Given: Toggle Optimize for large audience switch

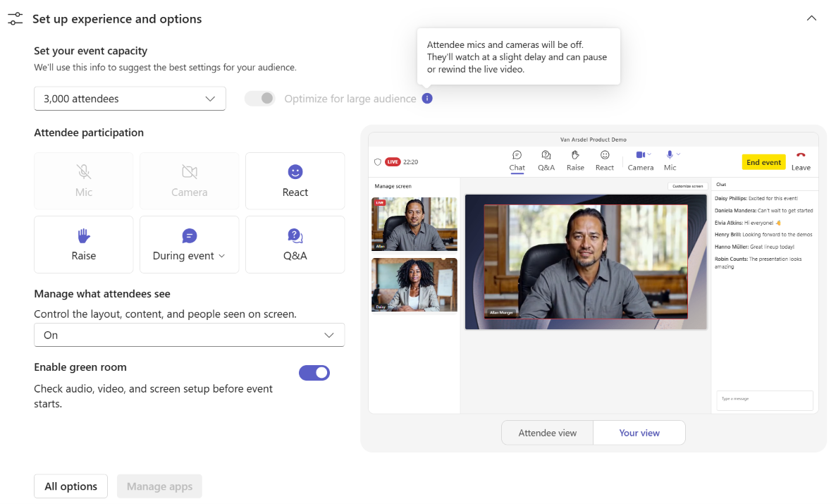Looking at the screenshot, I should (x=259, y=99).
